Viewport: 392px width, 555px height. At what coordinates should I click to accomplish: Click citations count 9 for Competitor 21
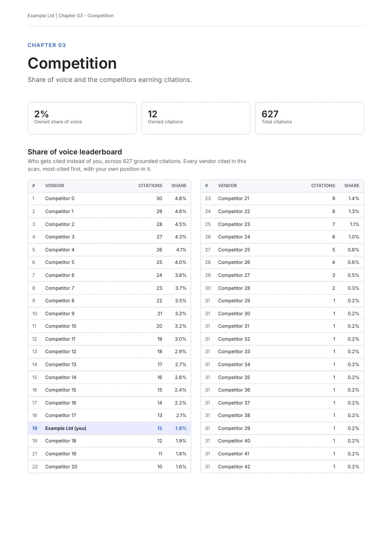point(334,198)
